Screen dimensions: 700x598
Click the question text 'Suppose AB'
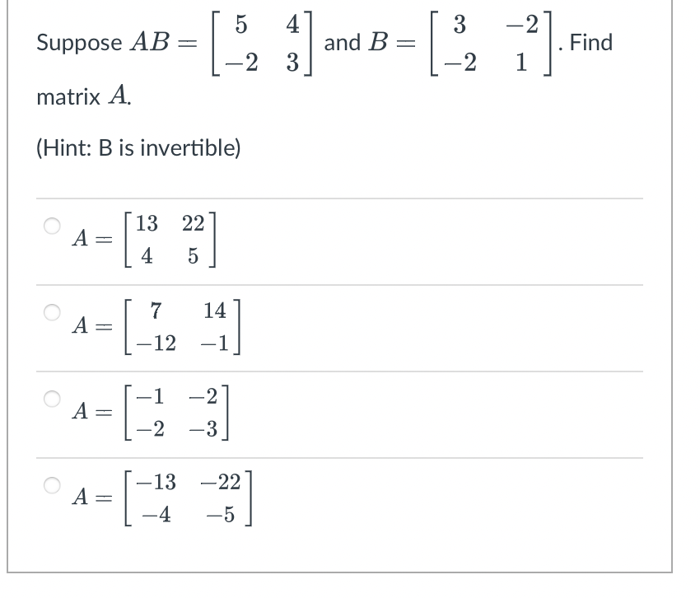tap(91, 43)
